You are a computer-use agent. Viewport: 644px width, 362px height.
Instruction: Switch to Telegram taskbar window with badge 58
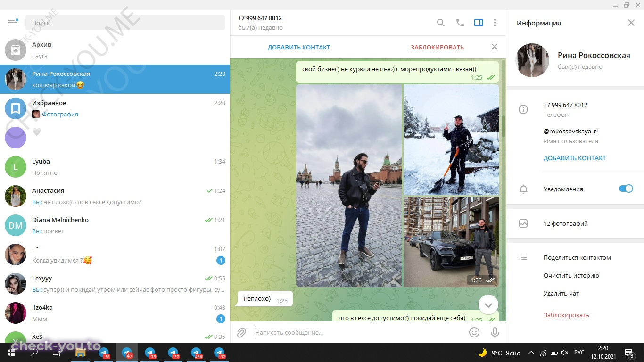(x=104, y=353)
